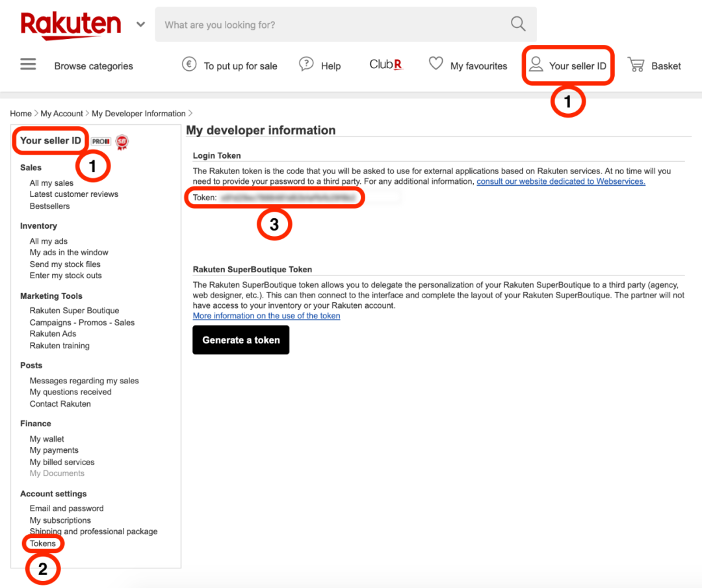
Task: Click the 'Posts' sidebar section heading
Action: (31, 366)
